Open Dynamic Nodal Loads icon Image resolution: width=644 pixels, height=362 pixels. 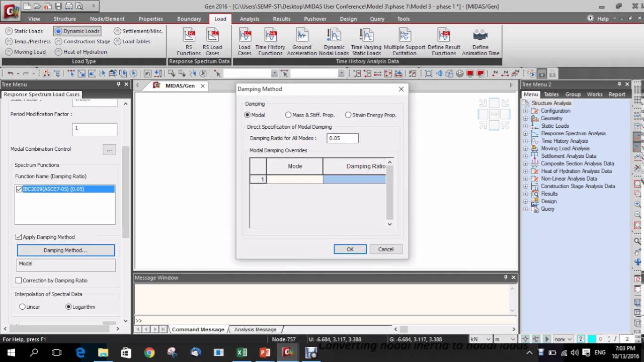click(x=334, y=42)
